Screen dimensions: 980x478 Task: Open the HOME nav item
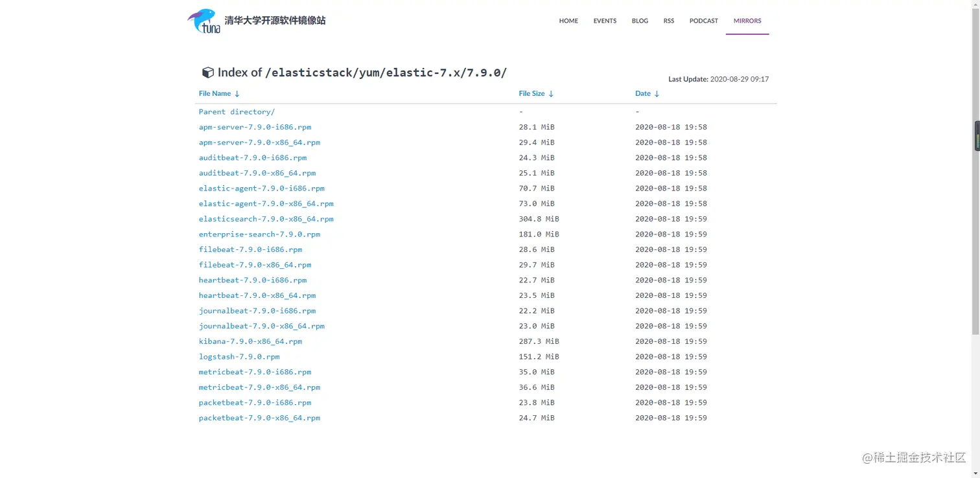568,21
